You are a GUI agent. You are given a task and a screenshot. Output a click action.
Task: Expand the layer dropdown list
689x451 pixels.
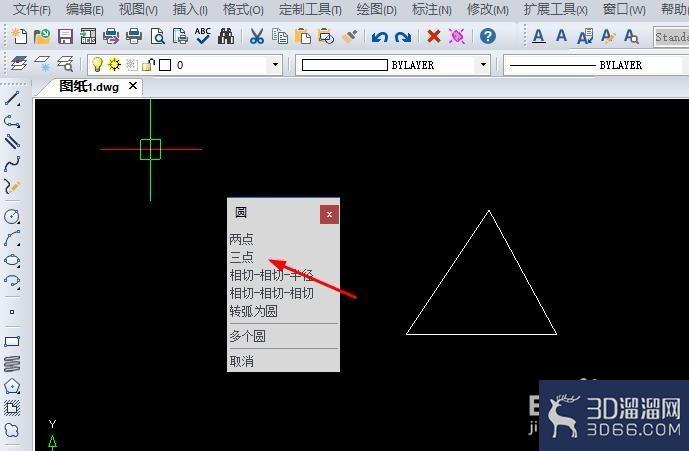275,65
